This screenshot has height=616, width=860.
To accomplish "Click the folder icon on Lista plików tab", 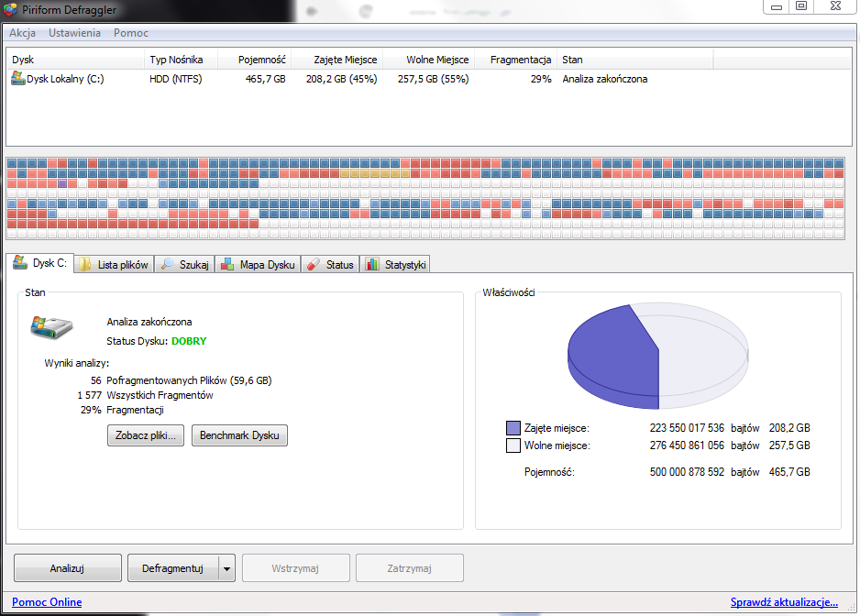I will [x=84, y=264].
